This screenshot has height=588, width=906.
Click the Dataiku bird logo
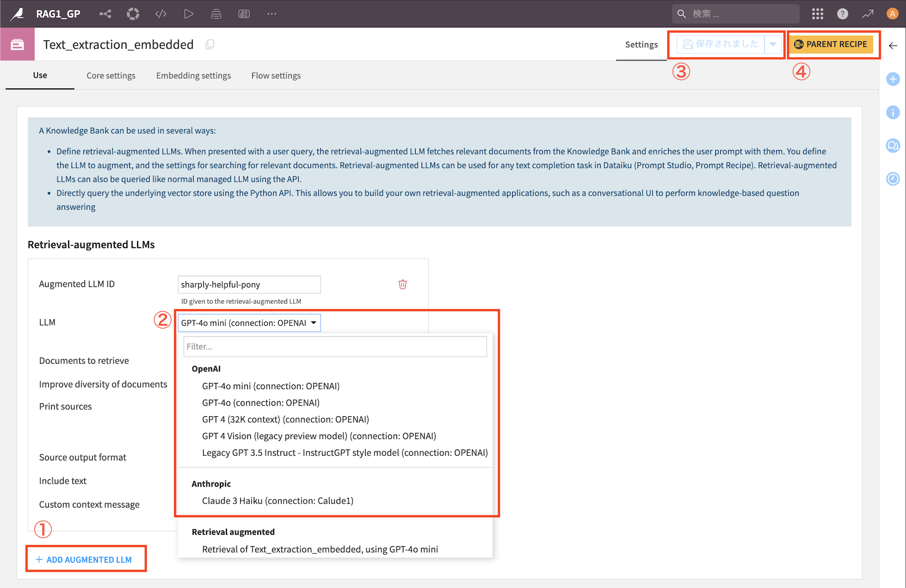click(x=17, y=13)
